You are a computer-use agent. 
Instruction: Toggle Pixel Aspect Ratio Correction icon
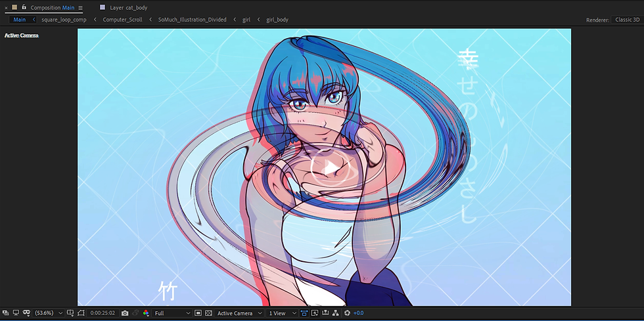[304, 313]
